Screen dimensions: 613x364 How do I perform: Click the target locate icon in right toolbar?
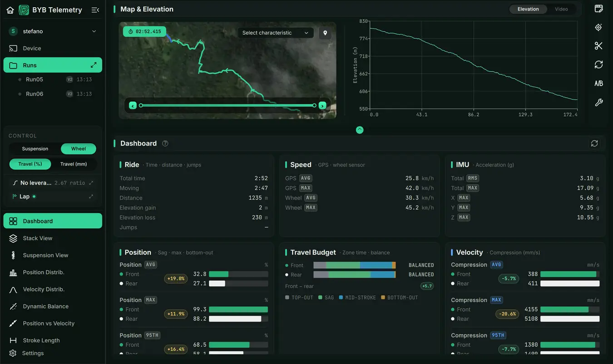click(x=598, y=27)
